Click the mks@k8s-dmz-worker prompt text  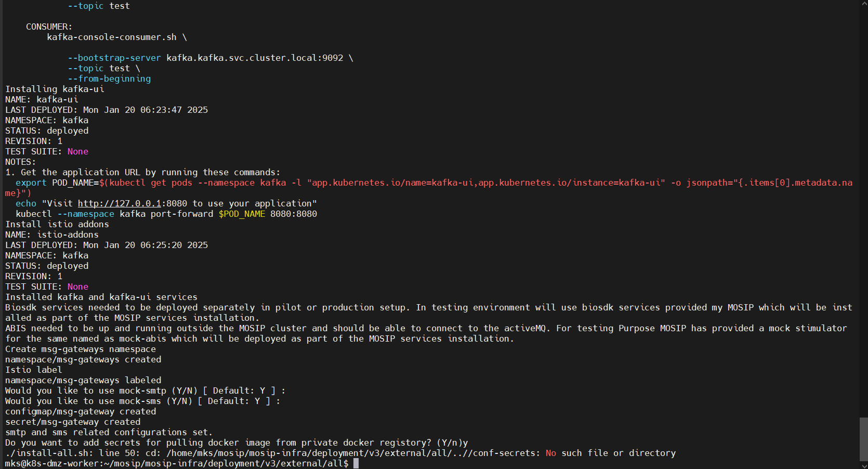coord(52,463)
